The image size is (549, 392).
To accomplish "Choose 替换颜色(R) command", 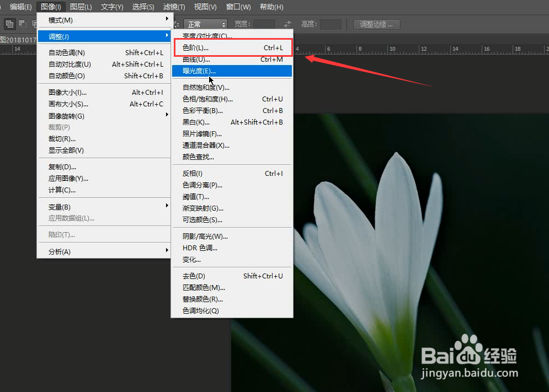I will tap(232, 299).
